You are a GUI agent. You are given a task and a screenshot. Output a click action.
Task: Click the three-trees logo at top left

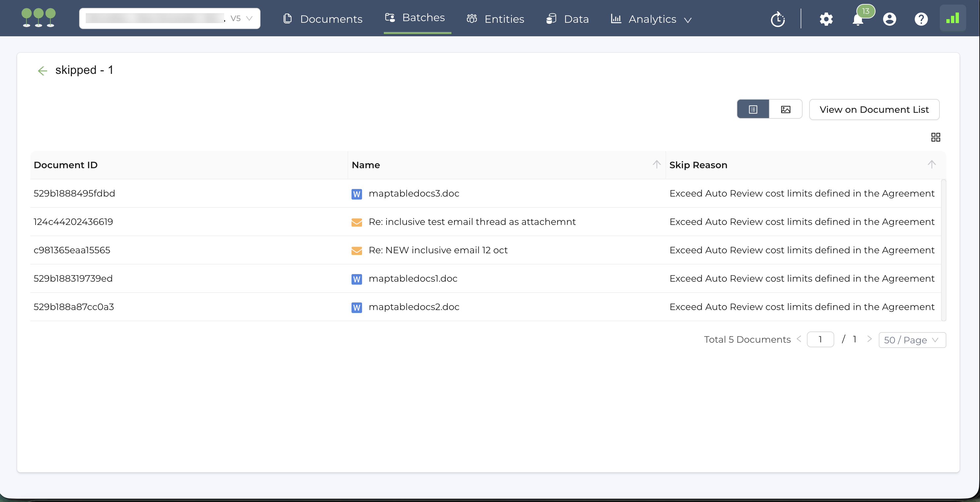pyautogui.click(x=39, y=18)
